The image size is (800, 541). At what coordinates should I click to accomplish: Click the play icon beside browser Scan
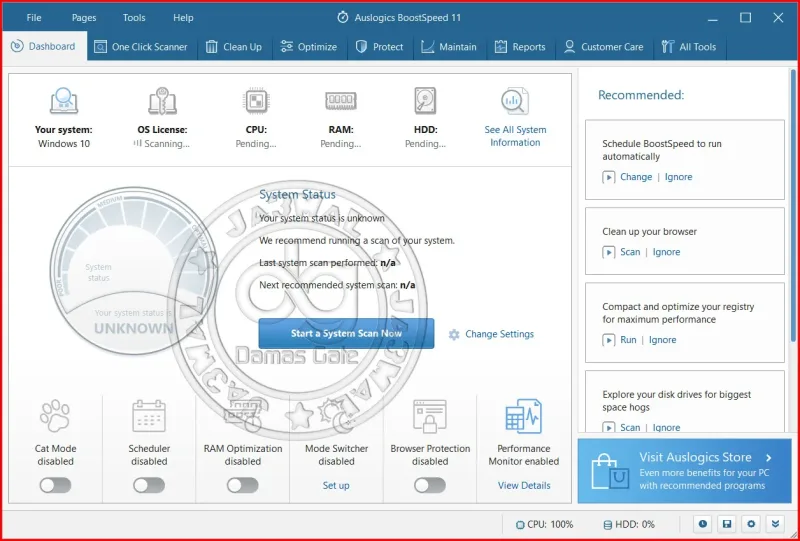608,252
